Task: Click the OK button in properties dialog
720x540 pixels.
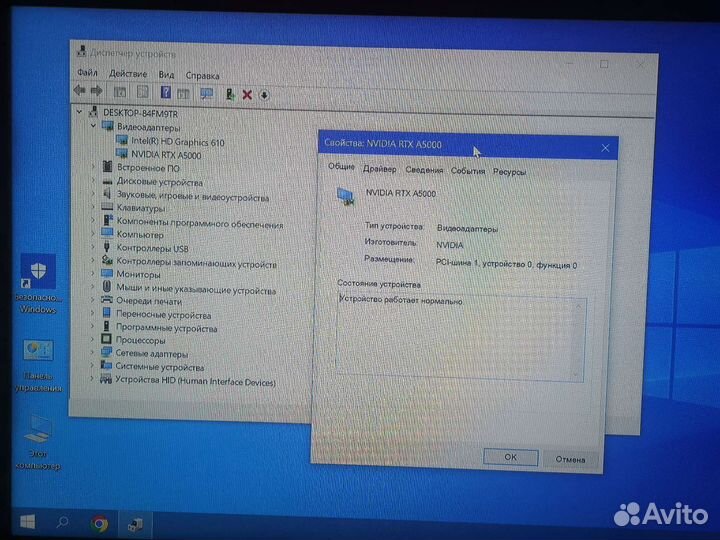Action: tap(511, 457)
